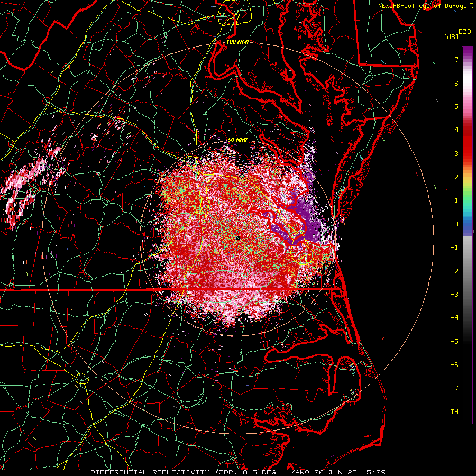Click the -3 value on the color scale
This screenshot has width=476, height=476.
(454, 295)
